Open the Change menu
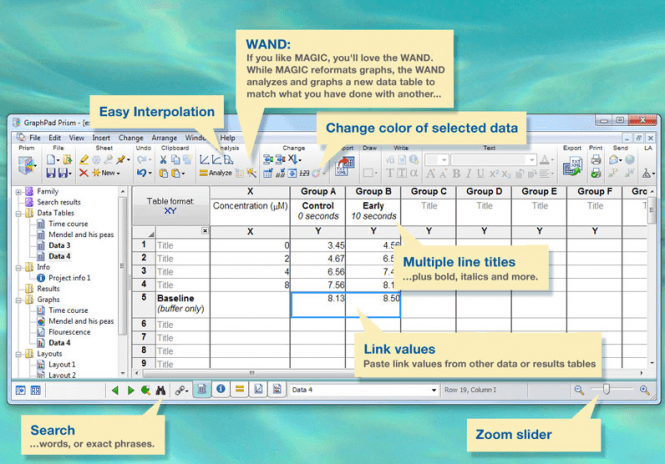The image size is (665, 464). coord(131,138)
